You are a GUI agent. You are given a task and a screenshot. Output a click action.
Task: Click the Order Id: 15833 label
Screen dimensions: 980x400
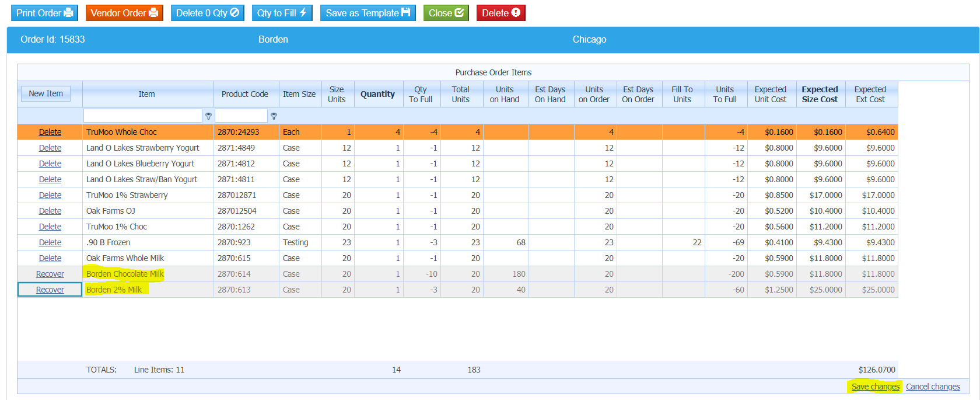point(52,39)
